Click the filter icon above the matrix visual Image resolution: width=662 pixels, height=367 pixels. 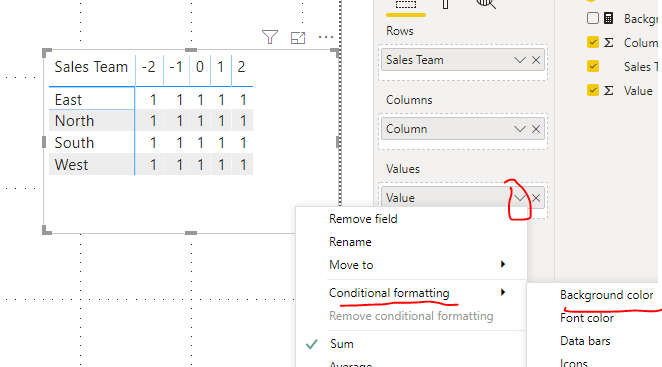270,37
